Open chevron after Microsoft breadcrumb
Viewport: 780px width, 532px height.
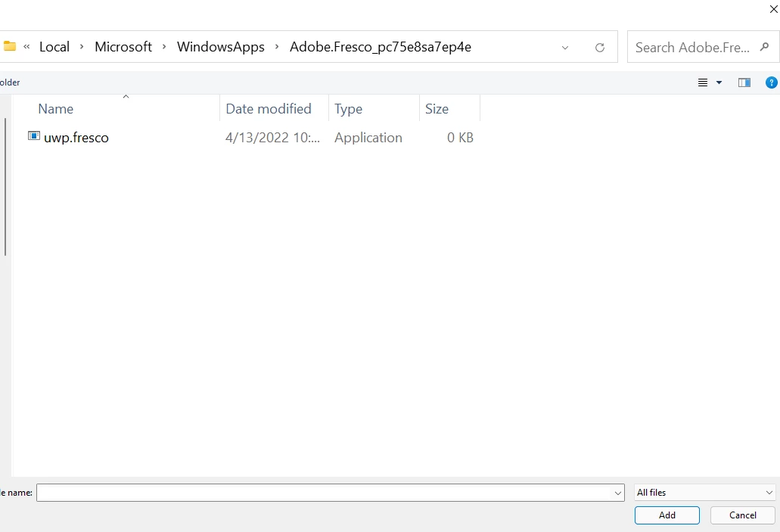(x=164, y=47)
